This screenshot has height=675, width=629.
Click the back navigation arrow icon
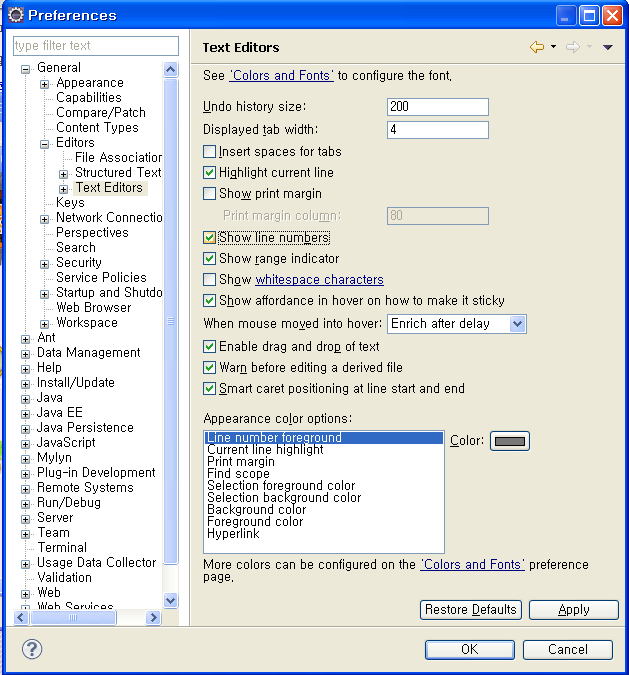click(537, 47)
